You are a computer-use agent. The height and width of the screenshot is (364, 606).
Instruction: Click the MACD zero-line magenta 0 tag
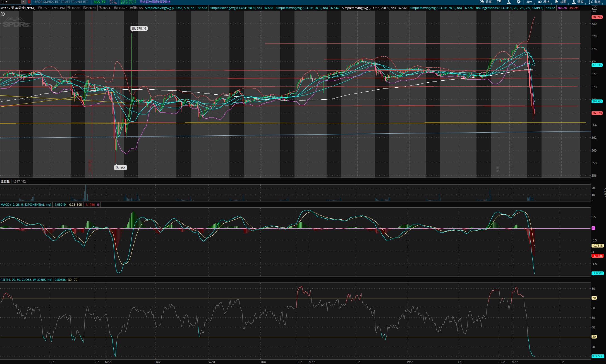pos(593,228)
